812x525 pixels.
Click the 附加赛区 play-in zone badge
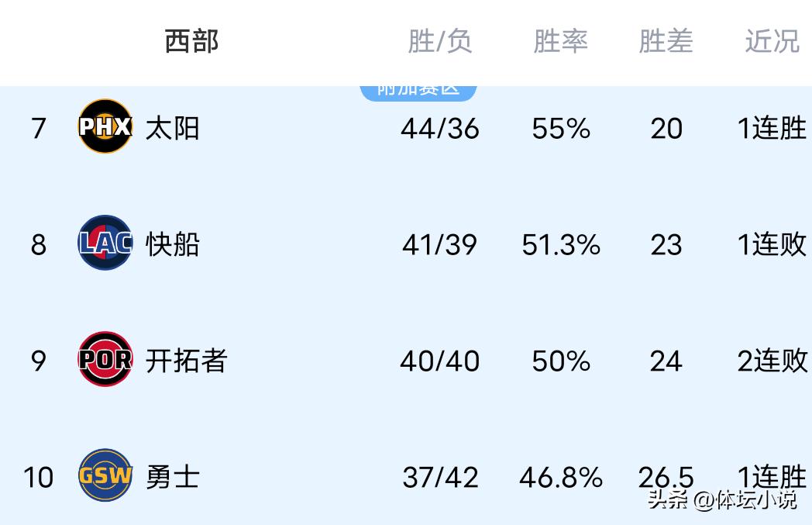[418, 90]
